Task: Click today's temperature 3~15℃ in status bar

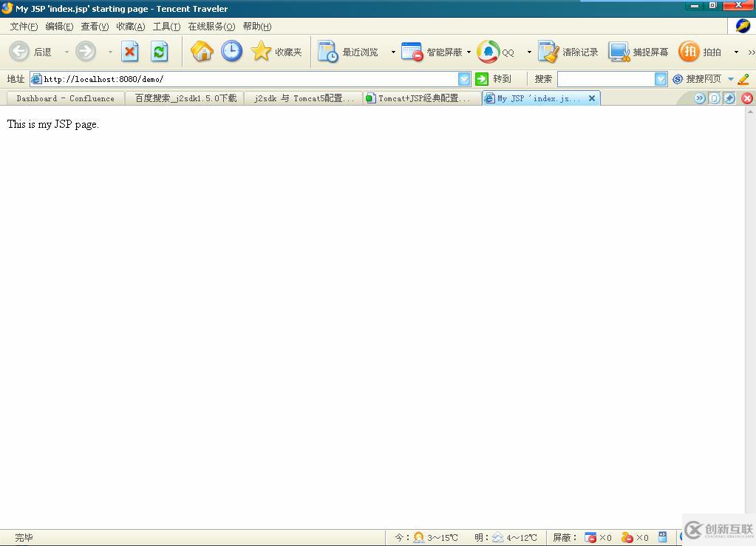Action: 442,537
